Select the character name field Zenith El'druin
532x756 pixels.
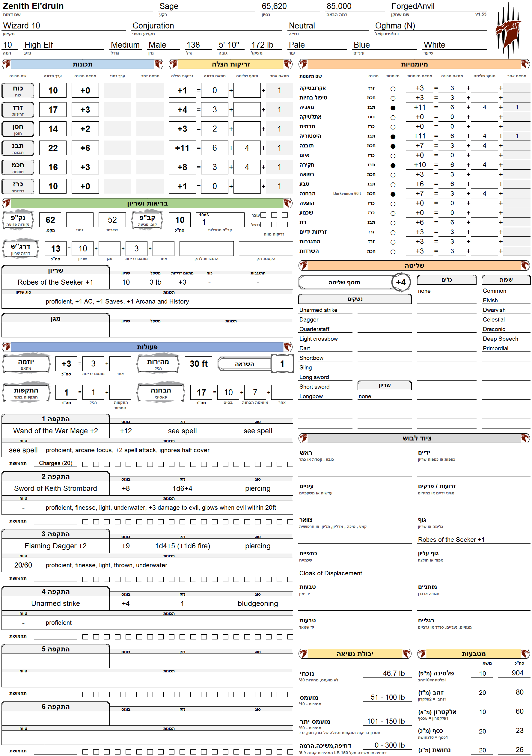[77, 6]
